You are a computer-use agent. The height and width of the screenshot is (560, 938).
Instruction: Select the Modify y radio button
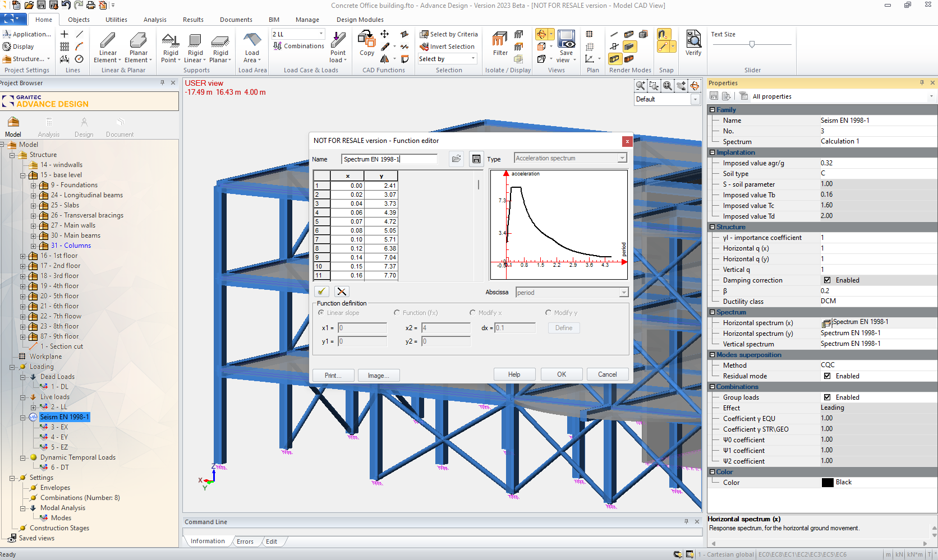pyautogui.click(x=548, y=313)
